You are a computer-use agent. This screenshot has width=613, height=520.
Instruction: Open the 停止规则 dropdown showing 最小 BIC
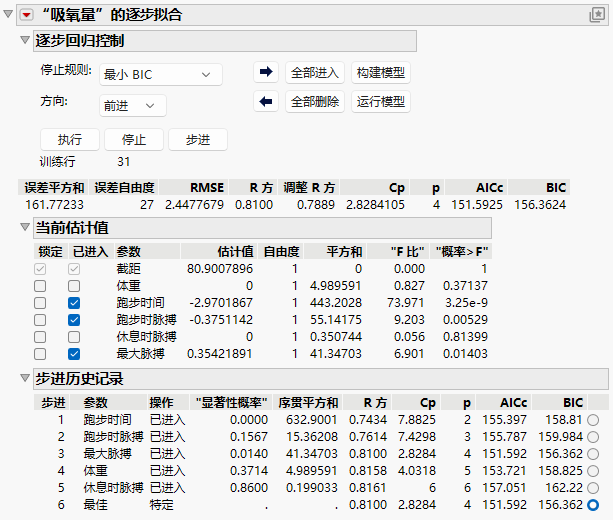161,74
